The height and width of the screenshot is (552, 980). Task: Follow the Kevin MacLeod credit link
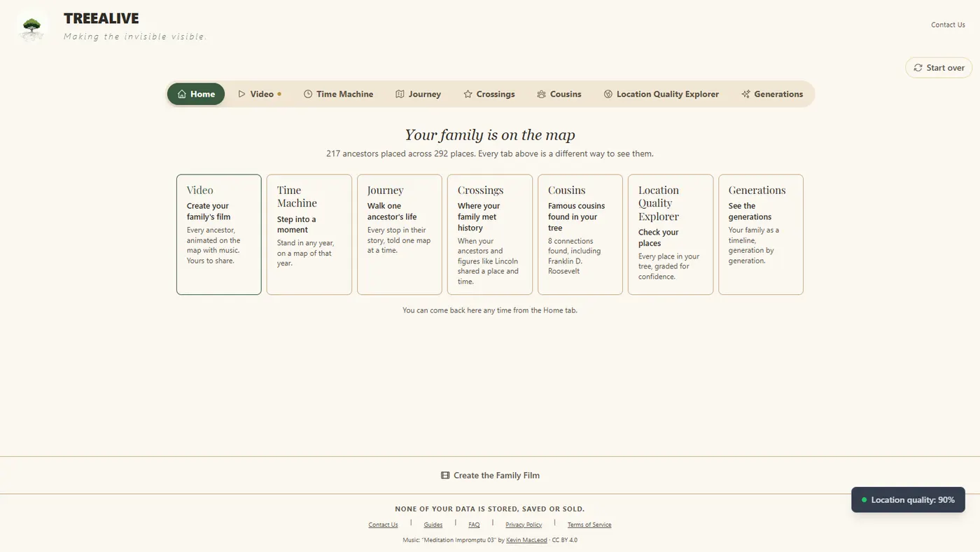click(526, 540)
